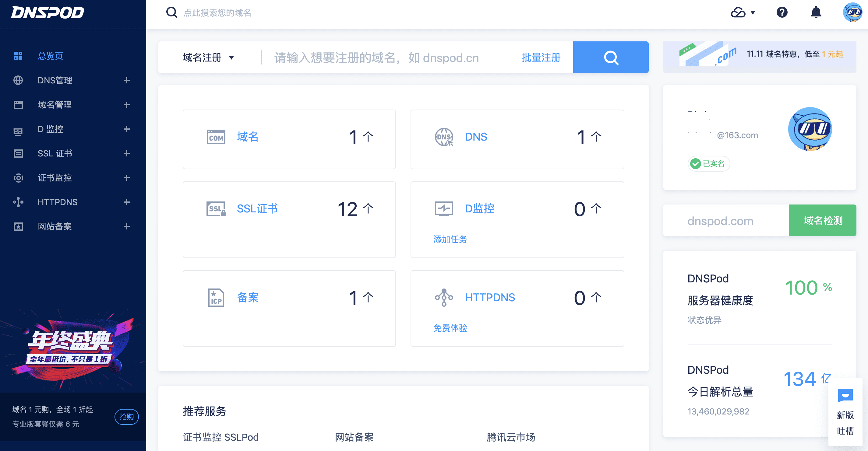
Task: Click the D监控 card monitor icon
Action: click(x=444, y=209)
